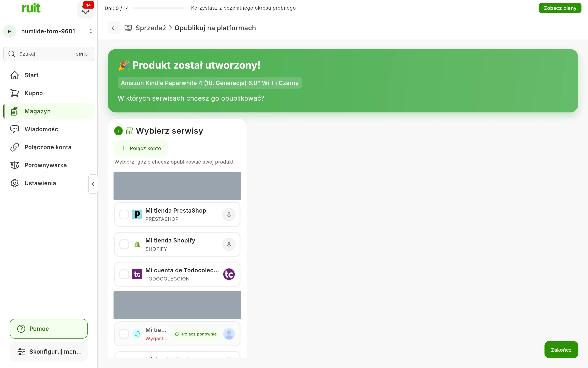Expand the humilde-toro-9601 account switcher
Image resolution: width=588 pixels, height=368 pixels.
click(x=91, y=31)
